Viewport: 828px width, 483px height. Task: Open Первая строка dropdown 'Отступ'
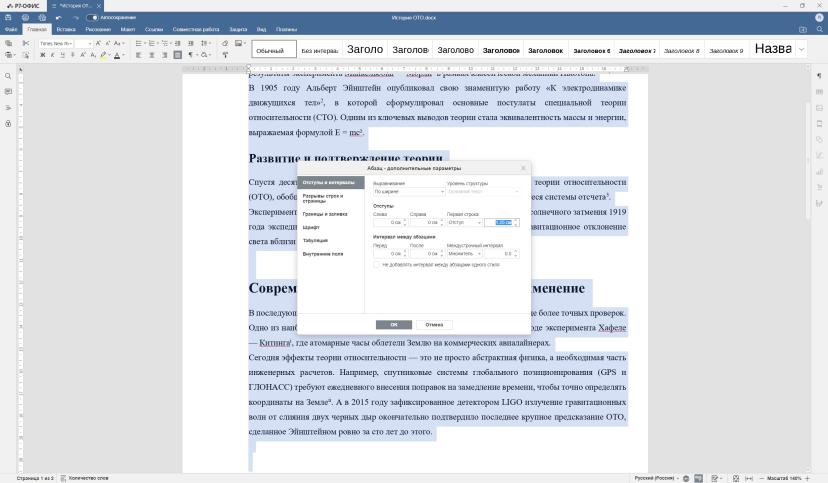(x=465, y=223)
